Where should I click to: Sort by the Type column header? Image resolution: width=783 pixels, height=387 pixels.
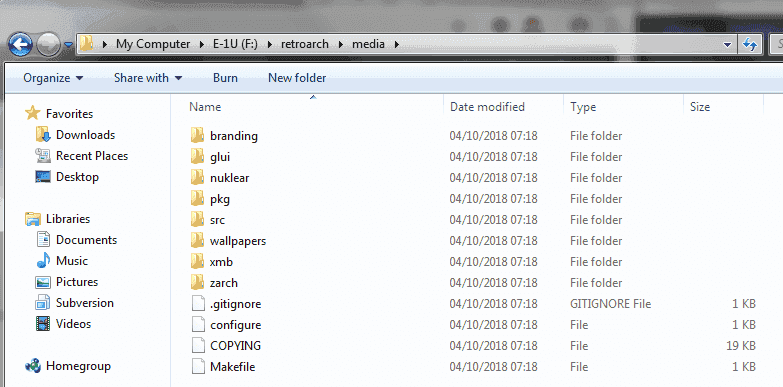583,107
